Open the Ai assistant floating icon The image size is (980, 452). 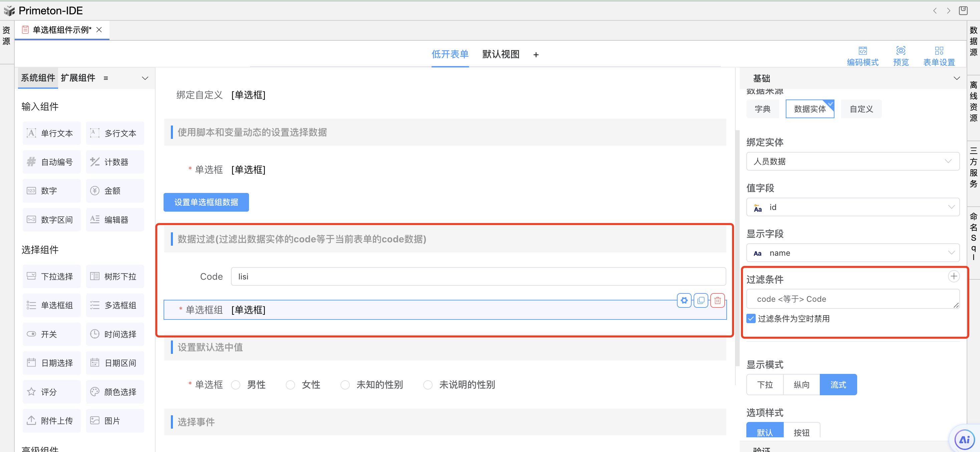pyautogui.click(x=964, y=440)
